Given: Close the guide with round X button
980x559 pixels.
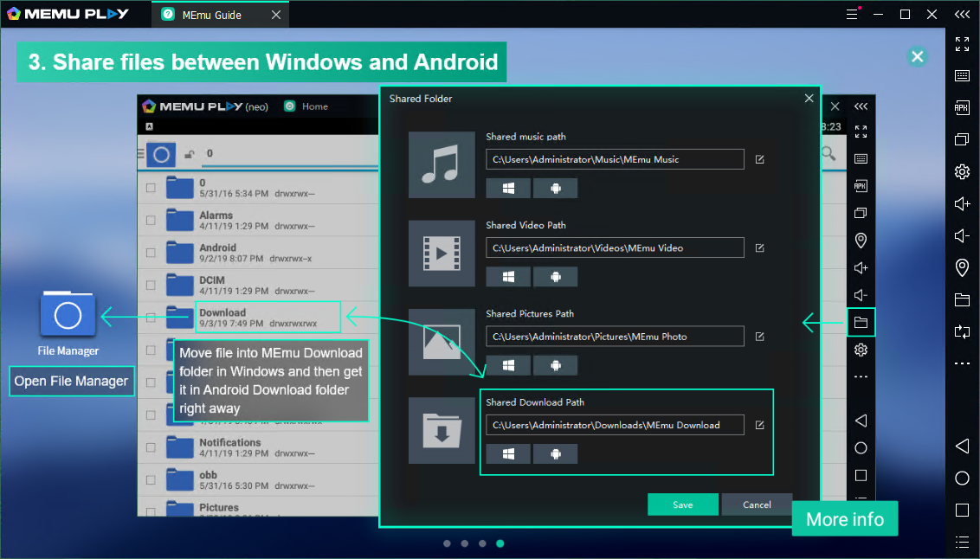Looking at the screenshot, I should click(x=917, y=57).
